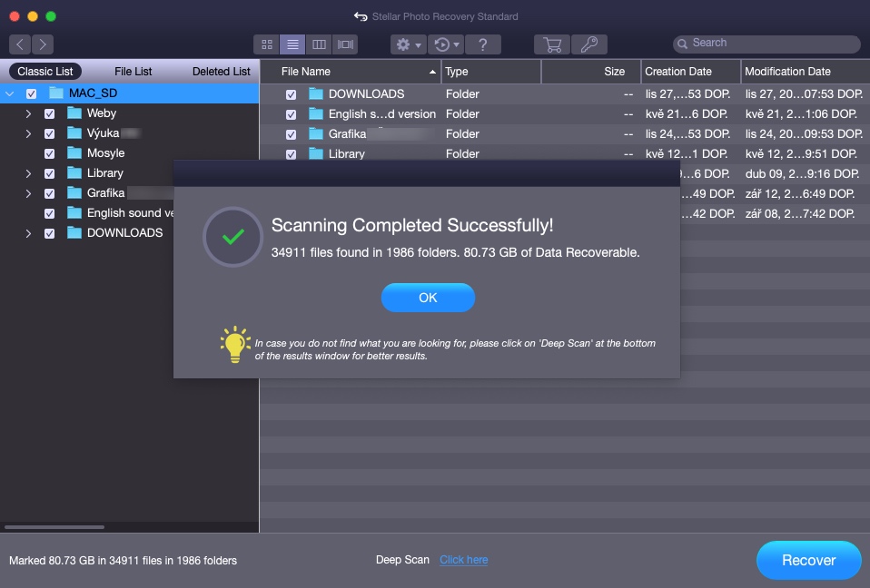870x588 pixels.
Task: Click 'Marked 80.73 GB in 34911 files' status text
Action: pyautogui.click(x=123, y=560)
